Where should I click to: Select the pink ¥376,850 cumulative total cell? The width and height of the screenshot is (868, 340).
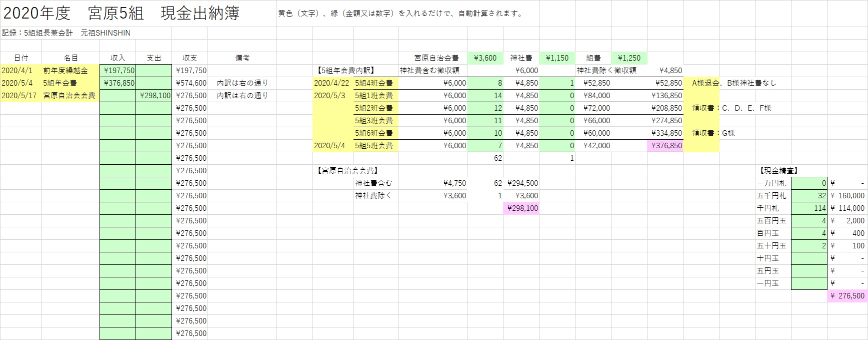click(x=665, y=146)
